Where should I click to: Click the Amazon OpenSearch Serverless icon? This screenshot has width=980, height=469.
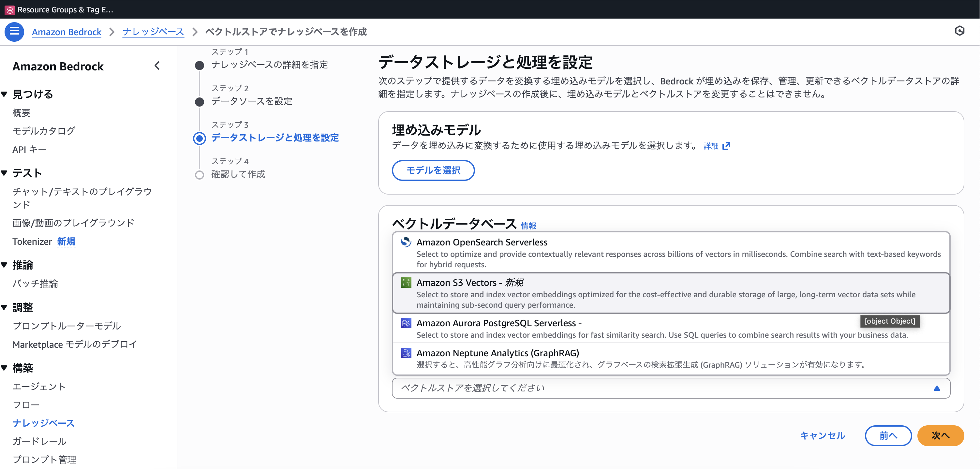point(406,242)
